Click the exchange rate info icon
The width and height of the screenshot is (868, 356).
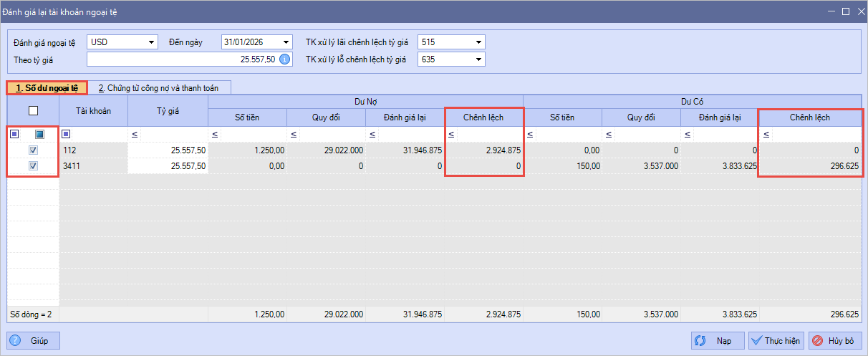tap(284, 59)
